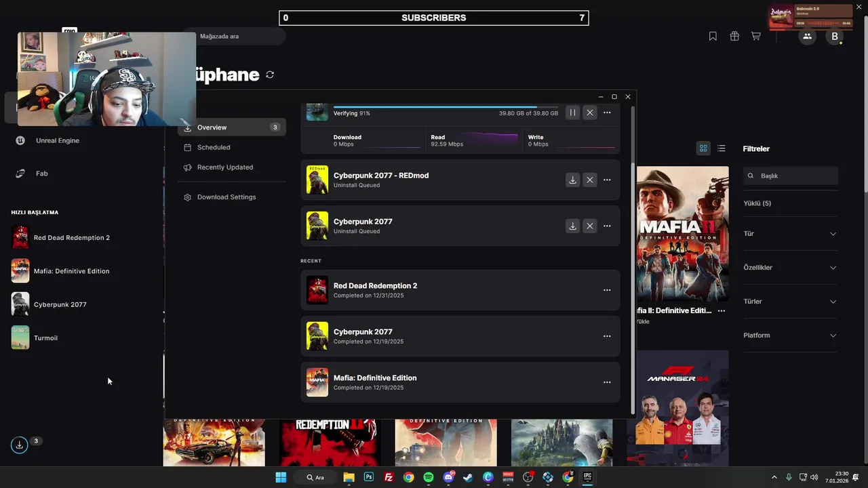This screenshot has height=488, width=868.
Task: Open the Windows Start menu
Action: tap(281, 477)
